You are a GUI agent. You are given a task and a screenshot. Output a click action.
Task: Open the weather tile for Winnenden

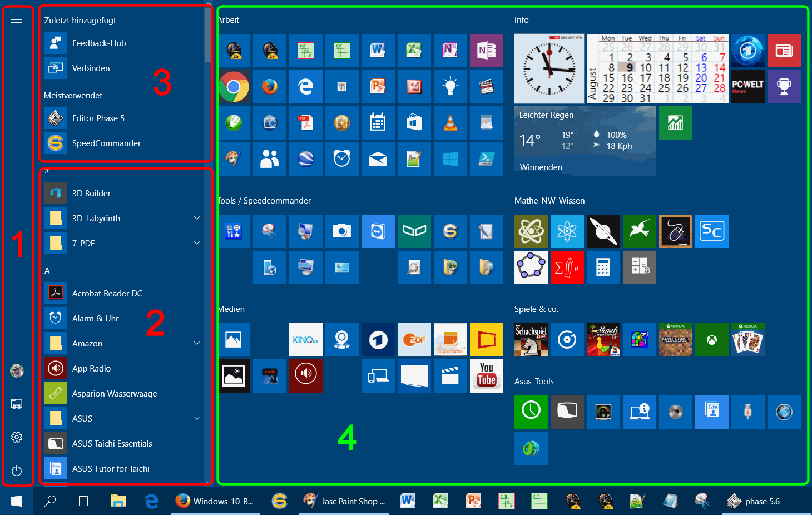[585, 141]
